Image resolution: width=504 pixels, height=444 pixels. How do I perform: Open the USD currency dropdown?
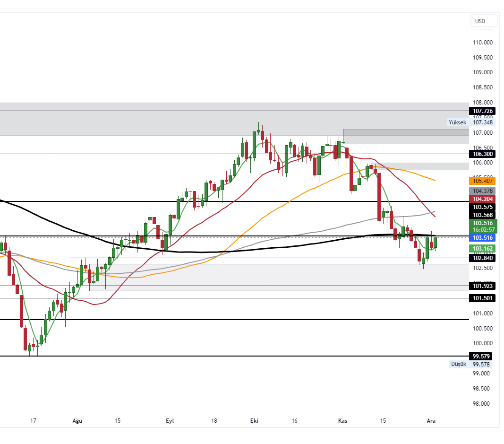pyautogui.click(x=484, y=21)
